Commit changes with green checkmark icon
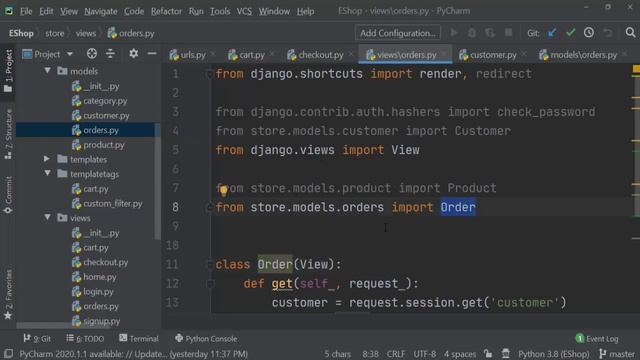This screenshot has height=360, width=640. point(571,33)
